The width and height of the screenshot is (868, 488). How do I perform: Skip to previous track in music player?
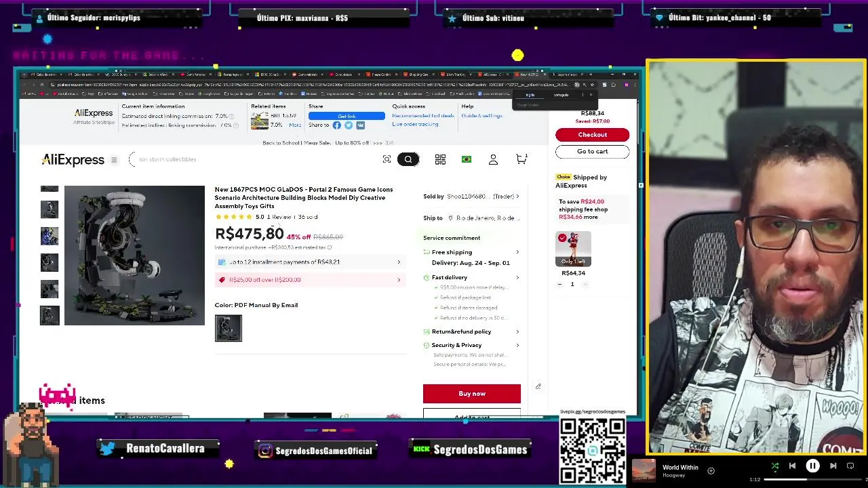pos(792,466)
